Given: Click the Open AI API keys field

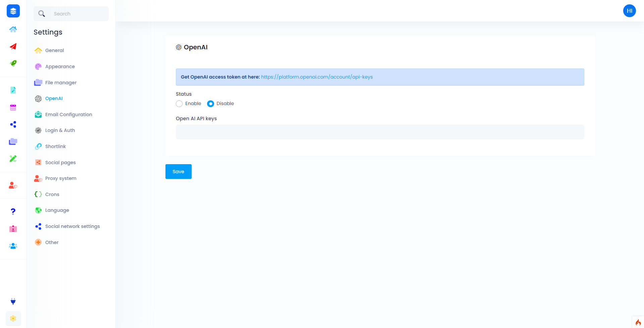Looking at the screenshot, I should click(380, 132).
